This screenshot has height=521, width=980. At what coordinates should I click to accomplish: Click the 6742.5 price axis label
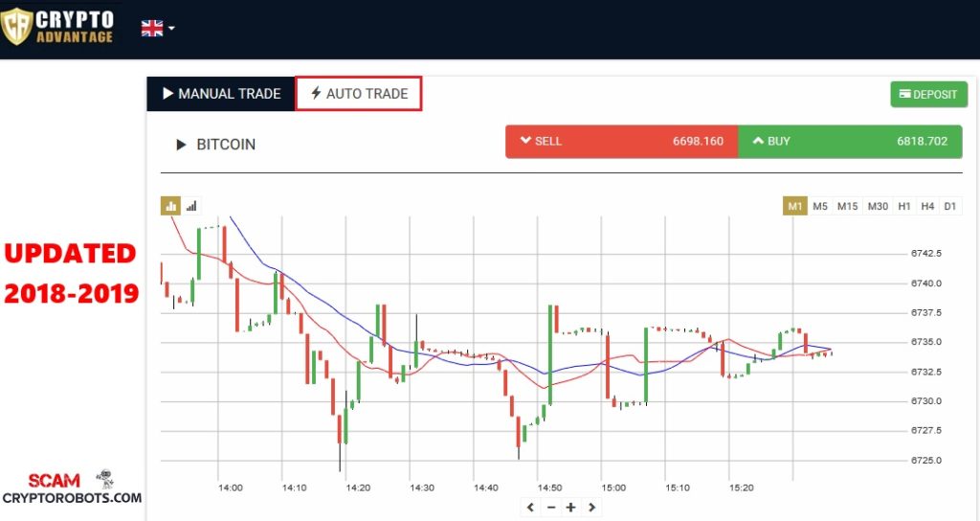tap(925, 253)
